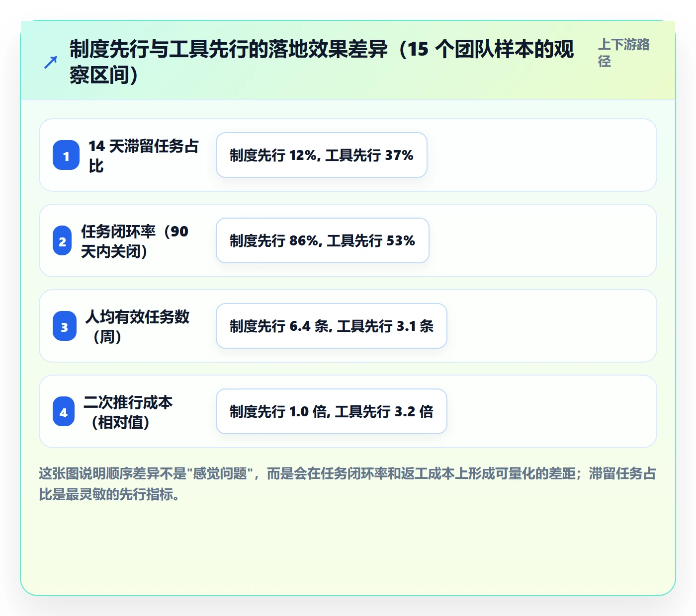
Task: Select the 制度先行 6.4 条, 工具先行 3.1 条 box
Action: click(332, 326)
